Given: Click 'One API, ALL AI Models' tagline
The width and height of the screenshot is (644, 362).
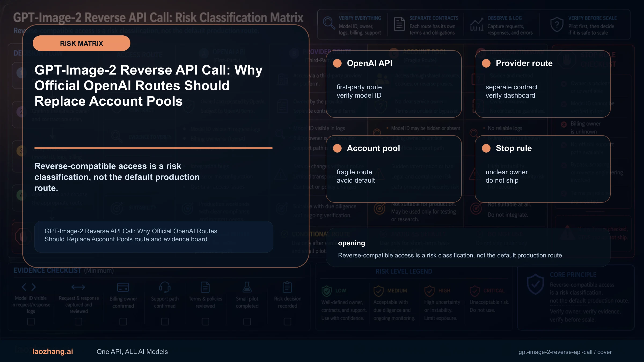Looking at the screenshot, I should (x=132, y=352).
